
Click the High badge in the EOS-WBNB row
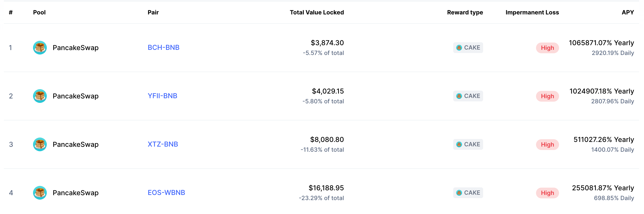(547, 193)
